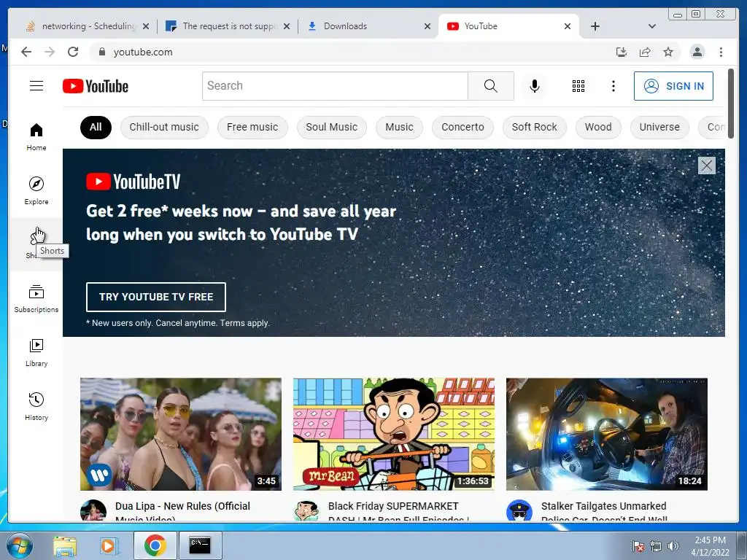View site lock information
The width and height of the screenshot is (747, 560).
pyautogui.click(x=101, y=52)
